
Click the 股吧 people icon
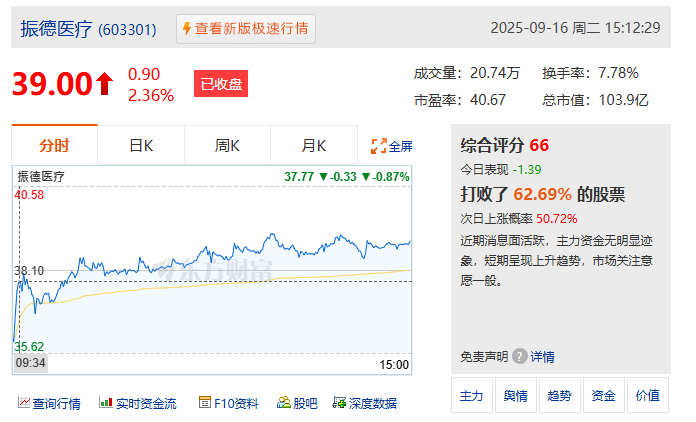[284, 402]
